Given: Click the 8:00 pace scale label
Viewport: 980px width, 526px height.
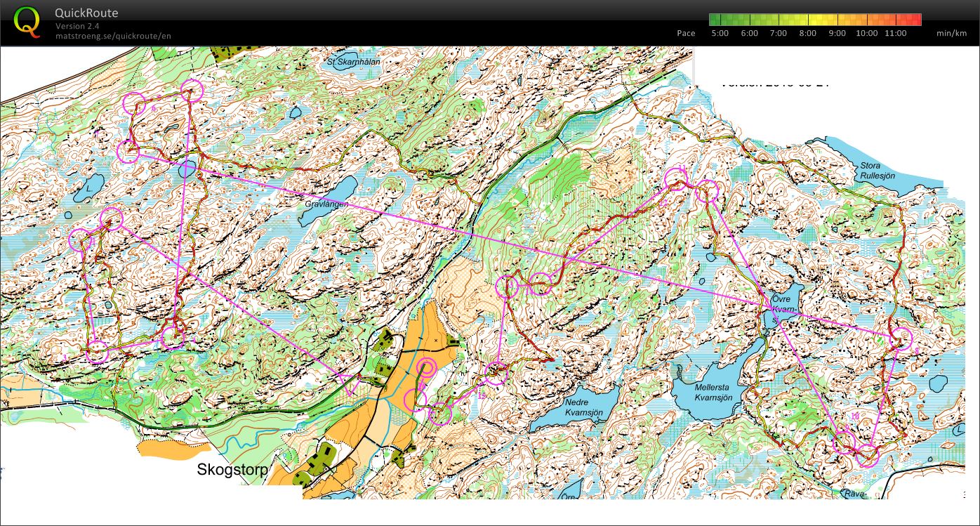Looking at the screenshot, I should pyautogui.click(x=807, y=33).
